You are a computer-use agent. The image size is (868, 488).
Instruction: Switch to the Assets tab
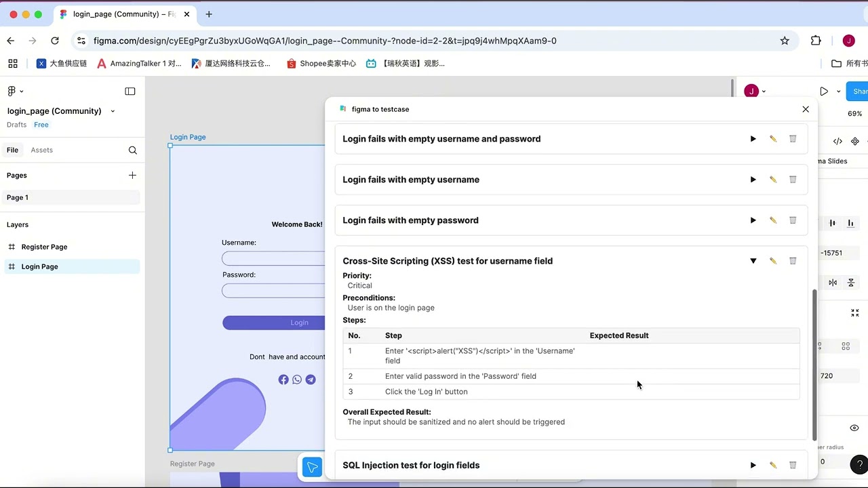(x=41, y=150)
